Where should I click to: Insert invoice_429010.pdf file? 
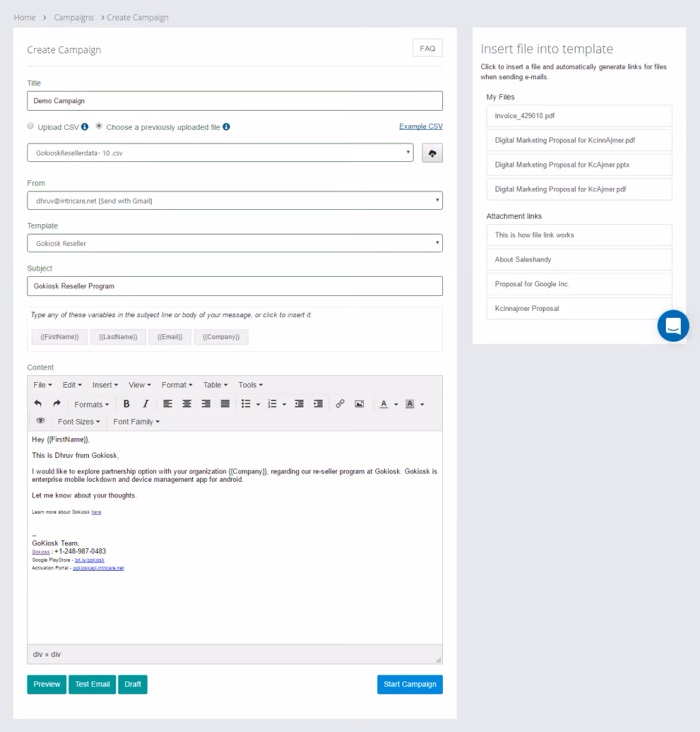(x=579, y=116)
